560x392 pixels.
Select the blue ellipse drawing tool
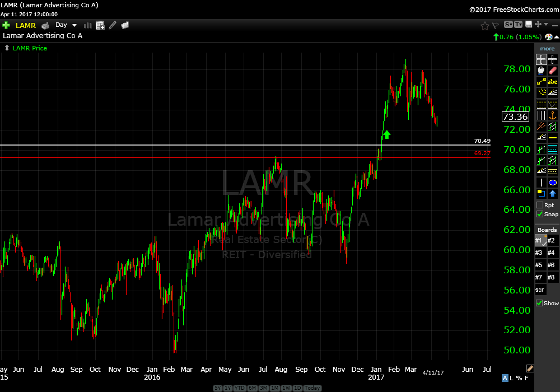click(x=553, y=183)
